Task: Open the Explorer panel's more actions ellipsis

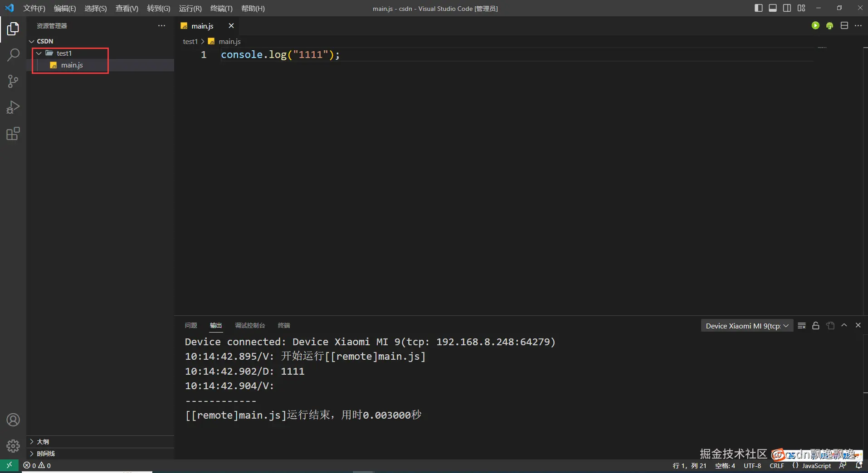Action: pyautogui.click(x=161, y=26)
